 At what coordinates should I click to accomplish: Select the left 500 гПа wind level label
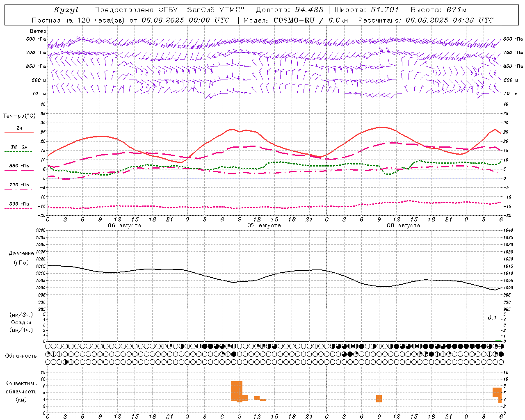click(36, 39)
